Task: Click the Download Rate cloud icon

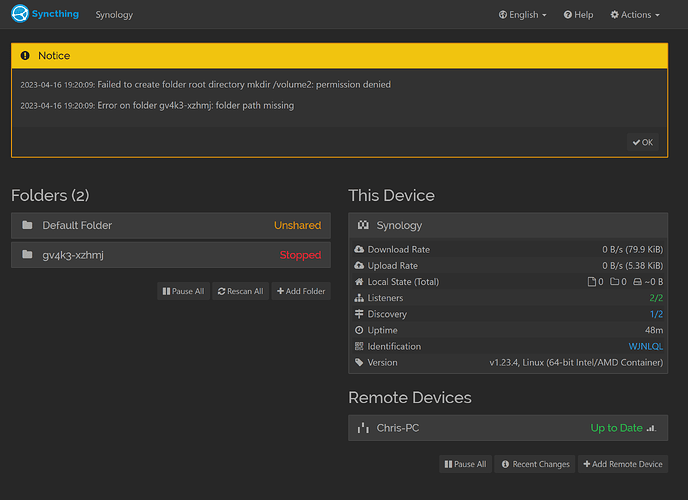Action: click(359, 249)
